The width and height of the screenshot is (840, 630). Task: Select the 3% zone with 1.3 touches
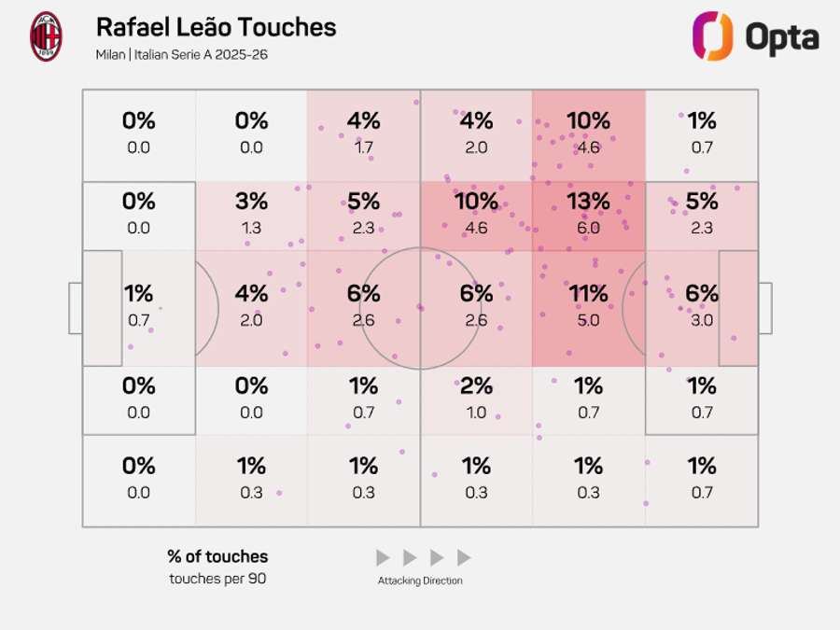pos(251,214)
